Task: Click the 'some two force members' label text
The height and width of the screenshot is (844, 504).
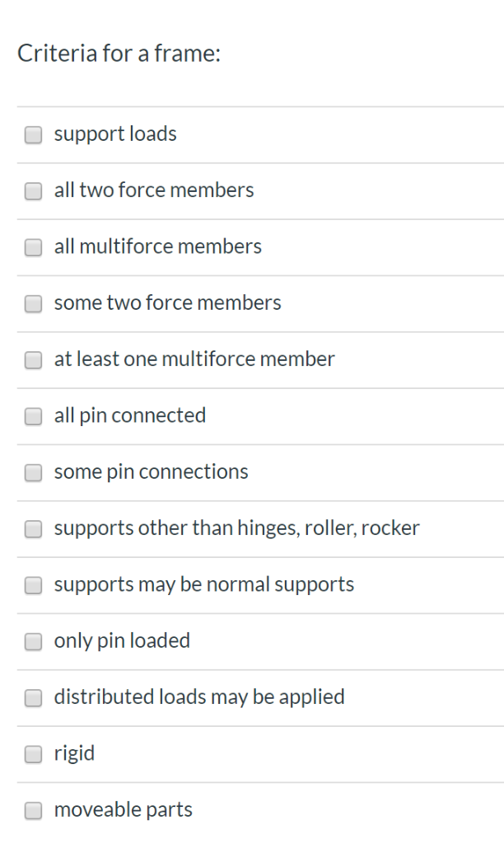Action: (166, 302)
